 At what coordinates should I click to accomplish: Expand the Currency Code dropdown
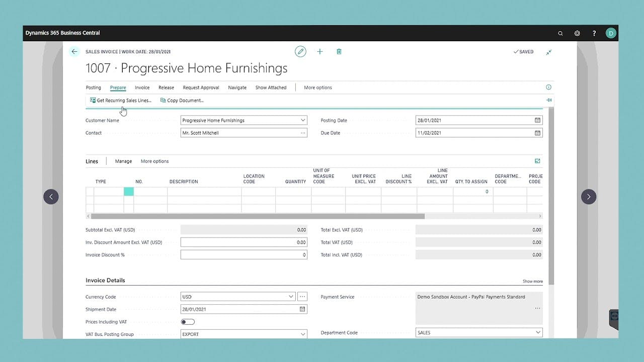(292, 296)
